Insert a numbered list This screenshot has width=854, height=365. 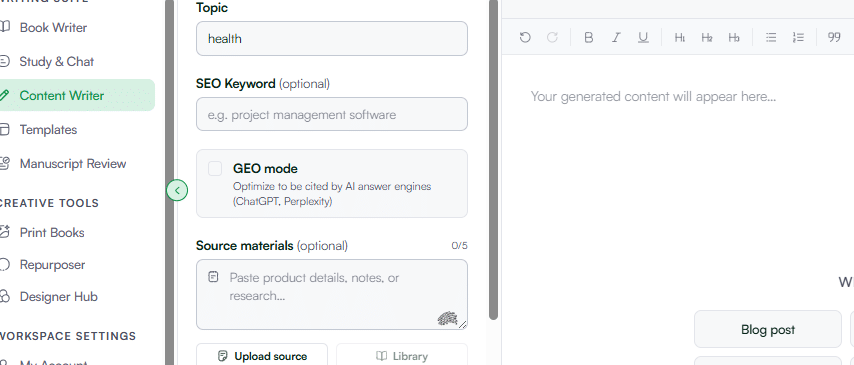point(798,38)
